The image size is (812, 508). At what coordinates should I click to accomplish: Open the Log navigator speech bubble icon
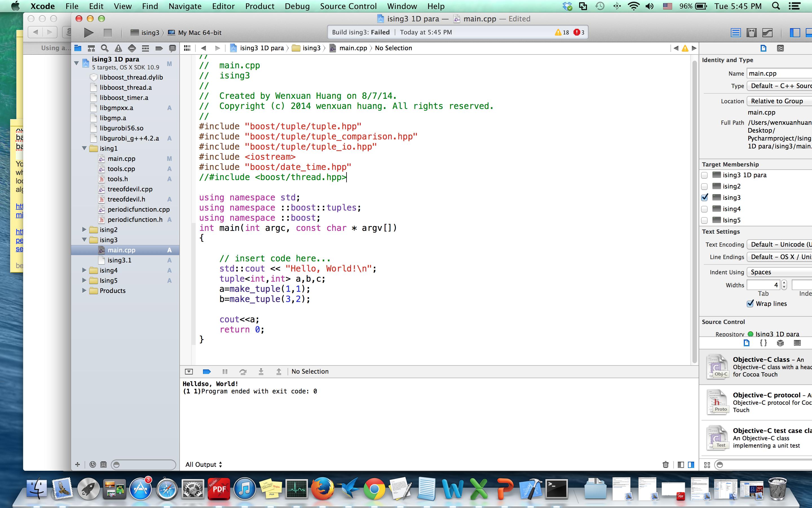[x=173, y=48]
